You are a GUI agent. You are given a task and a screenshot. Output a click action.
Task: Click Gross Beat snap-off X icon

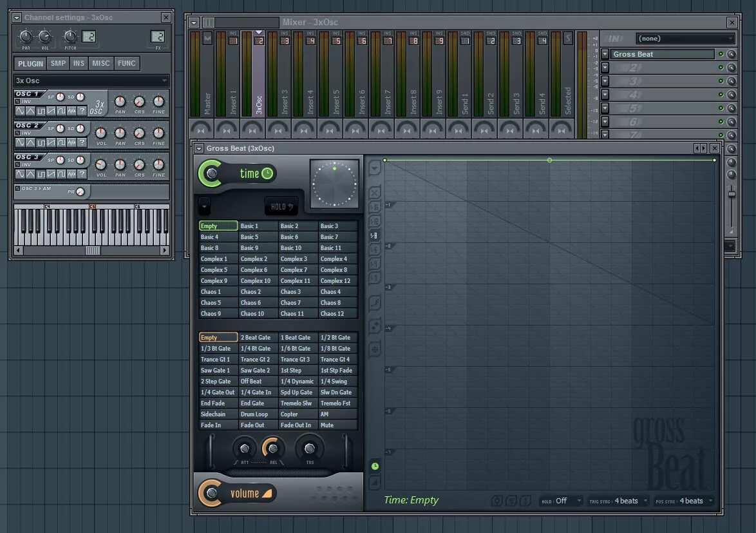(x=375, y=193)
